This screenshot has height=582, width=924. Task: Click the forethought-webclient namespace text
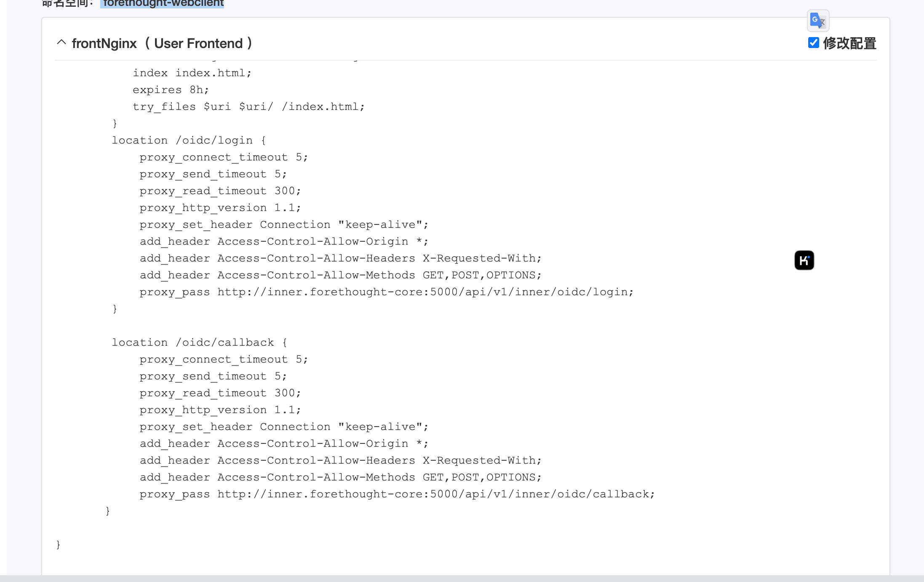pyautogui.click(x=163, y=3)
